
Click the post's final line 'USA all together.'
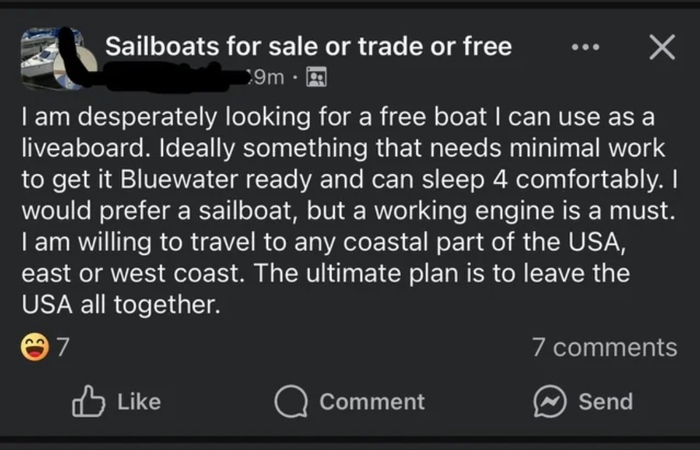click(118, 304)
